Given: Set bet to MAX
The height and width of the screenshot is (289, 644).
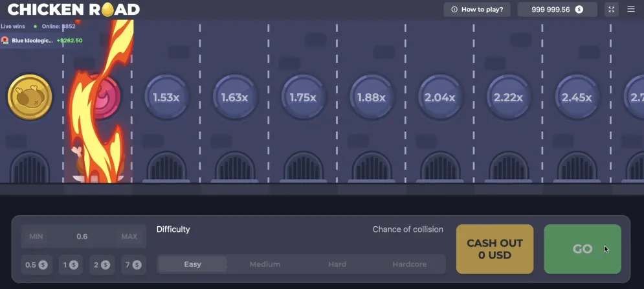Looking at the screenshot, I should pos(129,237).
